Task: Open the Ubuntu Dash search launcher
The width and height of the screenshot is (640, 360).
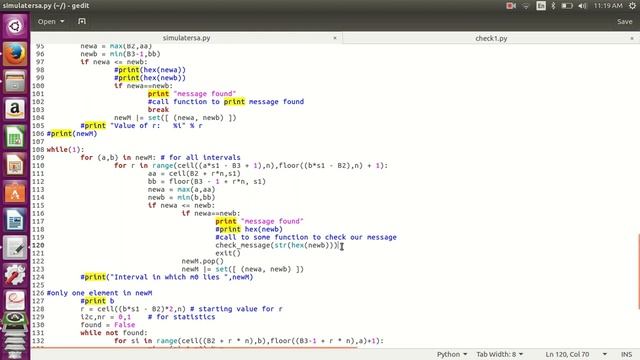Action: click(15, 27)
